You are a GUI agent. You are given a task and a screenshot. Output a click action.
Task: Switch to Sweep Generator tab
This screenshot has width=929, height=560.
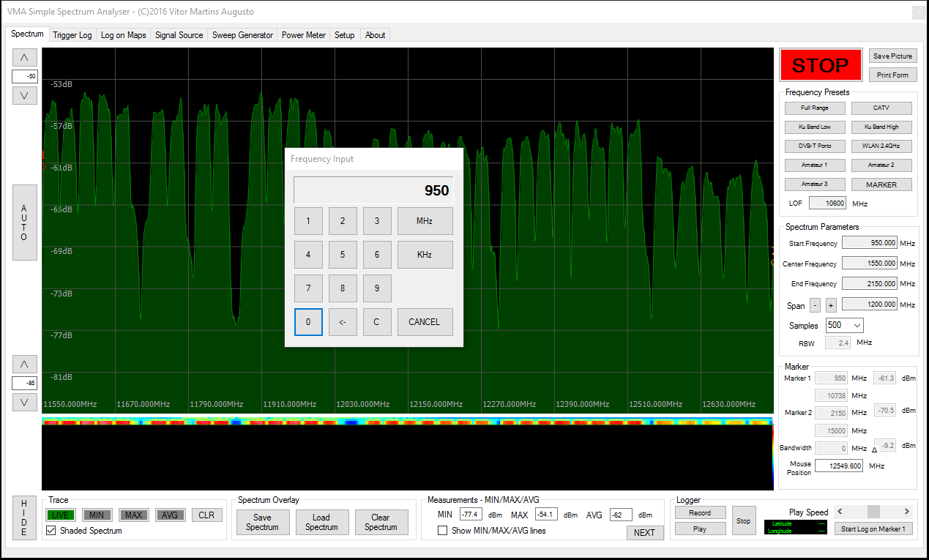click(x=242, y=34)
